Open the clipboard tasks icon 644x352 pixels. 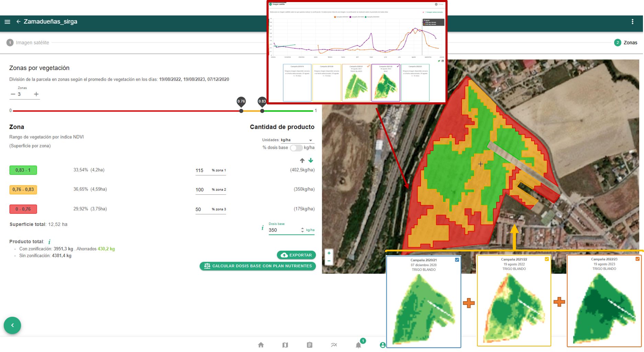point(309,345)
